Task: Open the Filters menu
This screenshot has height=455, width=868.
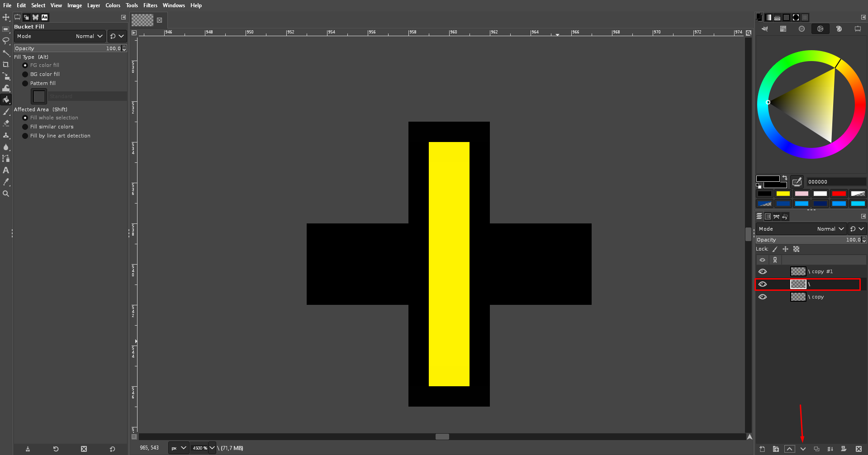Action: click(150, 5)
